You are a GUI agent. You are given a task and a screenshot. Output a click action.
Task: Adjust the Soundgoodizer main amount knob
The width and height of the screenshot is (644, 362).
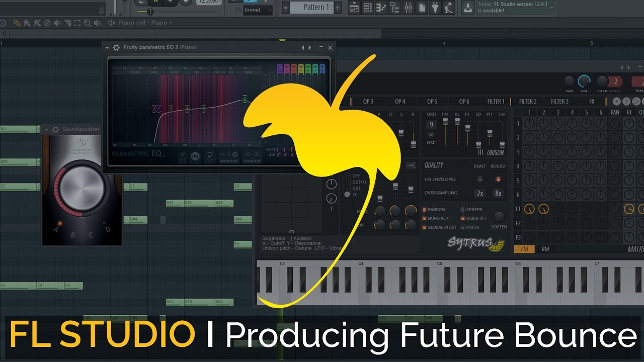click(82, 189)
